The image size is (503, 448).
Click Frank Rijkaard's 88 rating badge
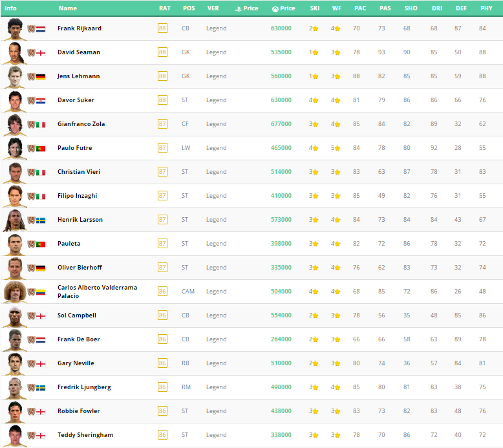coord(163,28)
